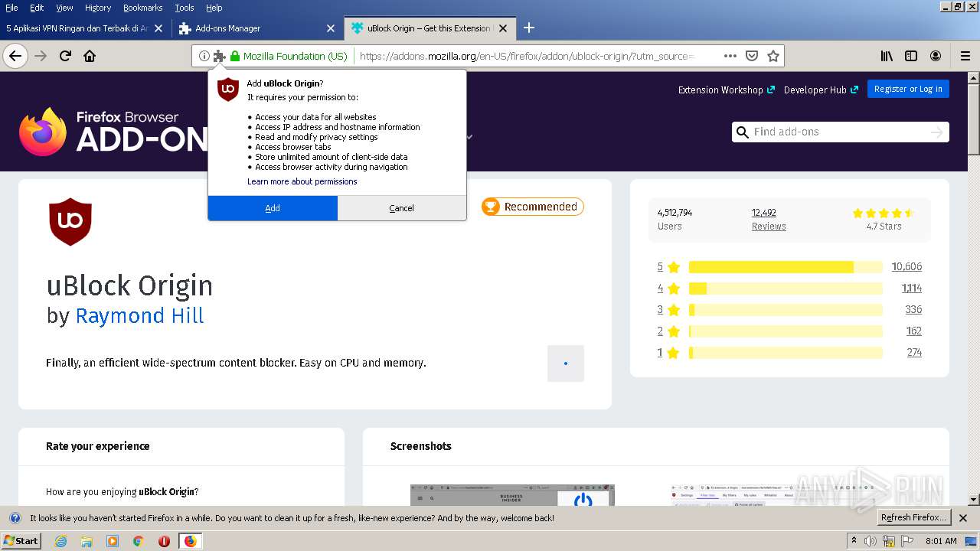Click the page vertical scrollbar
This screenshot has width=980, height=551.
click(x=974, y=289)
